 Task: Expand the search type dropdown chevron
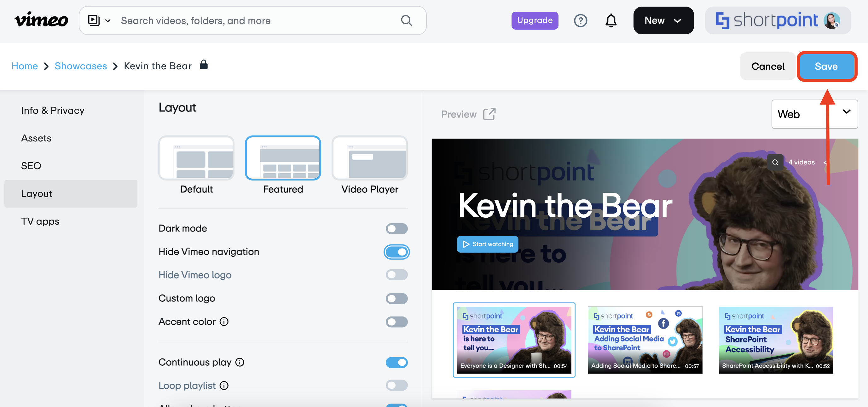[x=108, y=20]
